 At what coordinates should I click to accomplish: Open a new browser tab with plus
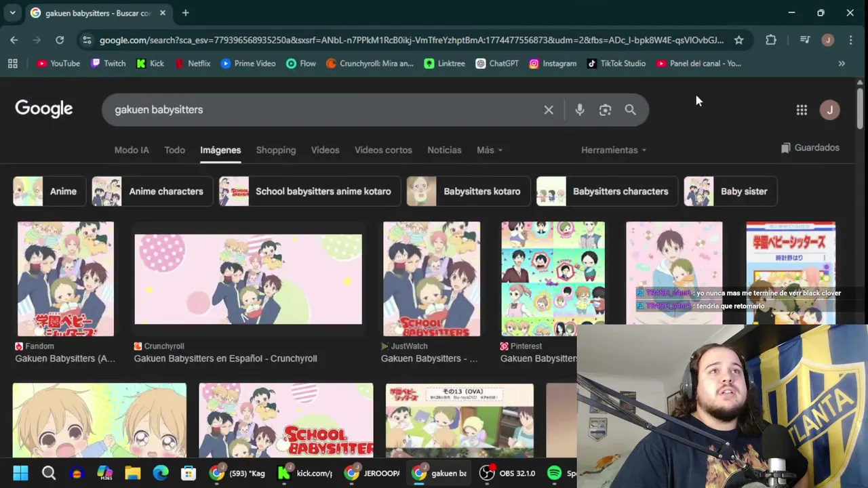pyautogui.click(x=185, y=13)
